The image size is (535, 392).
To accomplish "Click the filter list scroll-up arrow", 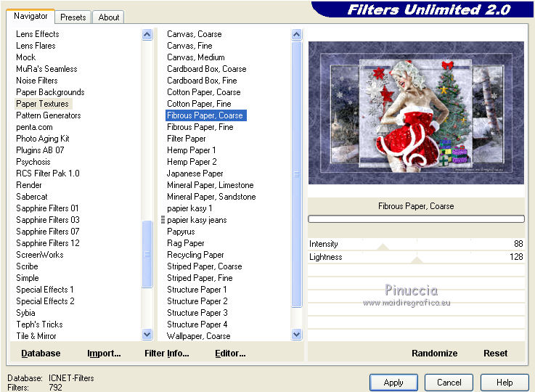I will (296, 34).
